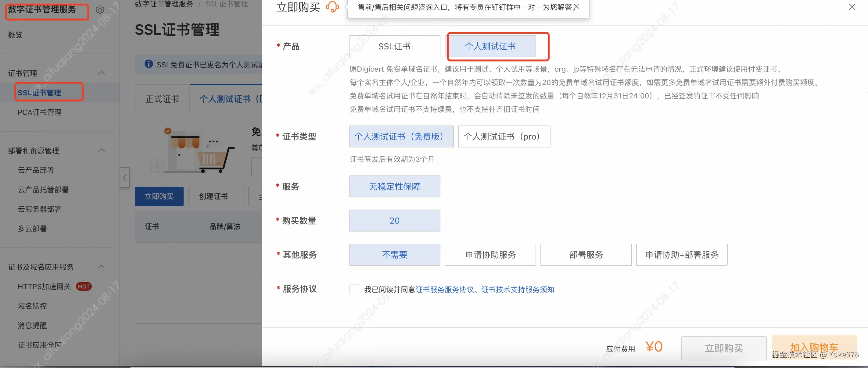Select SSL证书 product option
This screenshot has height=368, width=868.
pos(394,47)
